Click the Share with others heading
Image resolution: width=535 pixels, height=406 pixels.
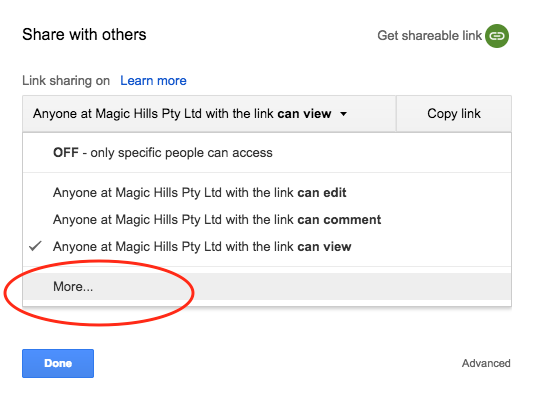(x=84, y=34)
